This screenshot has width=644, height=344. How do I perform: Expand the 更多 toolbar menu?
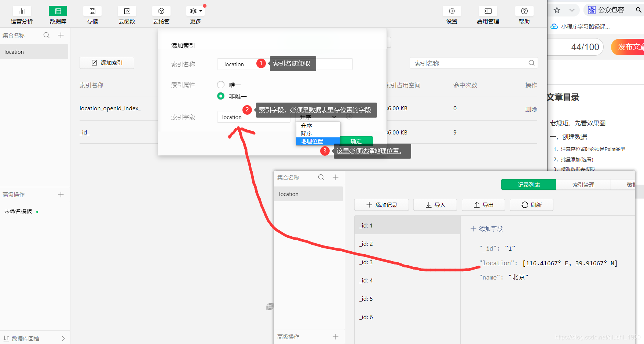coord(195,11)
